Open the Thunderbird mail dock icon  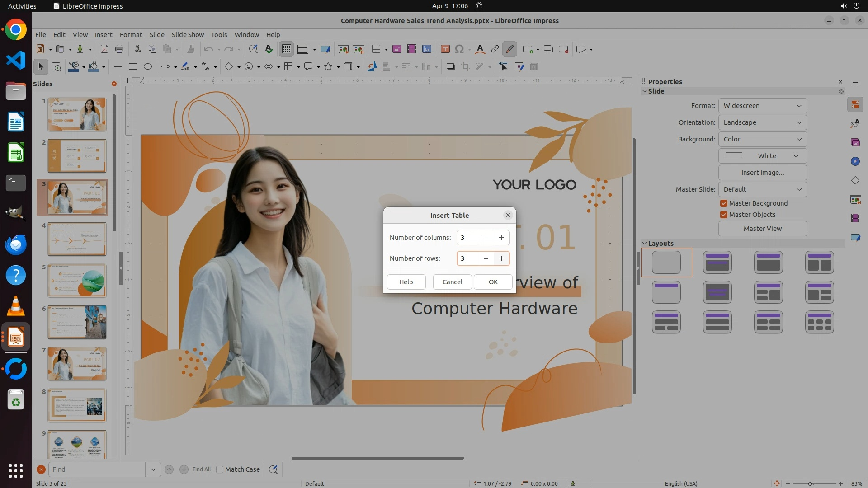(16, 245)
